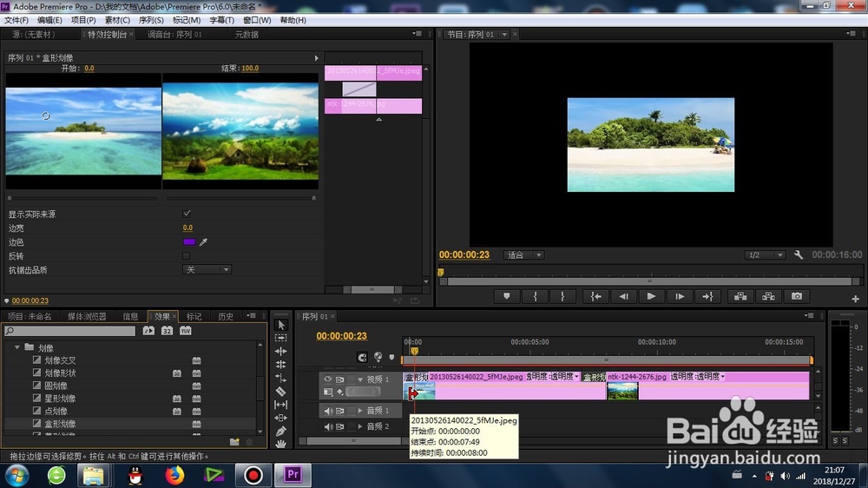Click the Lift button
The width and height of the screenshot is (868, 488).
[740, 296]
